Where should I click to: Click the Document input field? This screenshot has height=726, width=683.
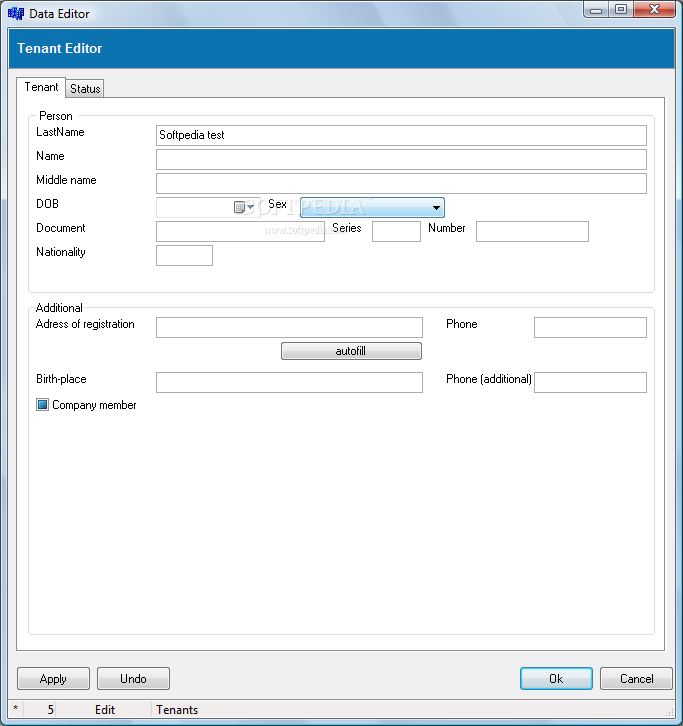click(240, 231)
